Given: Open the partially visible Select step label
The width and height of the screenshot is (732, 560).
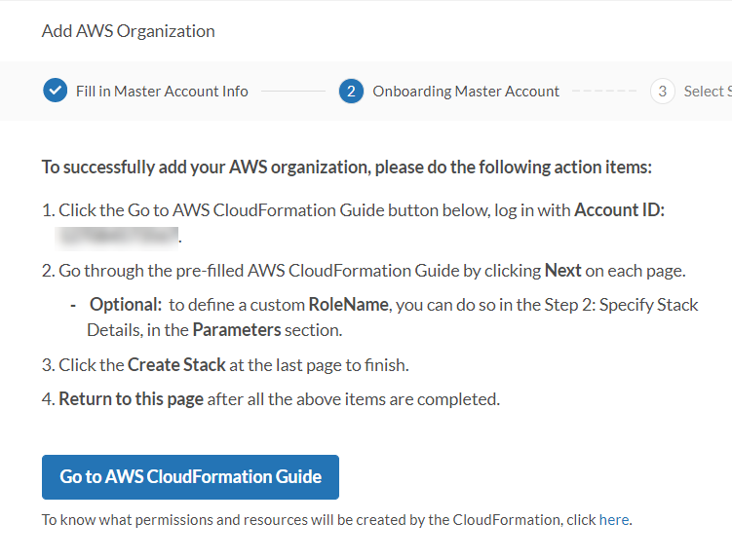Looking at the screenshot, I should point(707,92).
